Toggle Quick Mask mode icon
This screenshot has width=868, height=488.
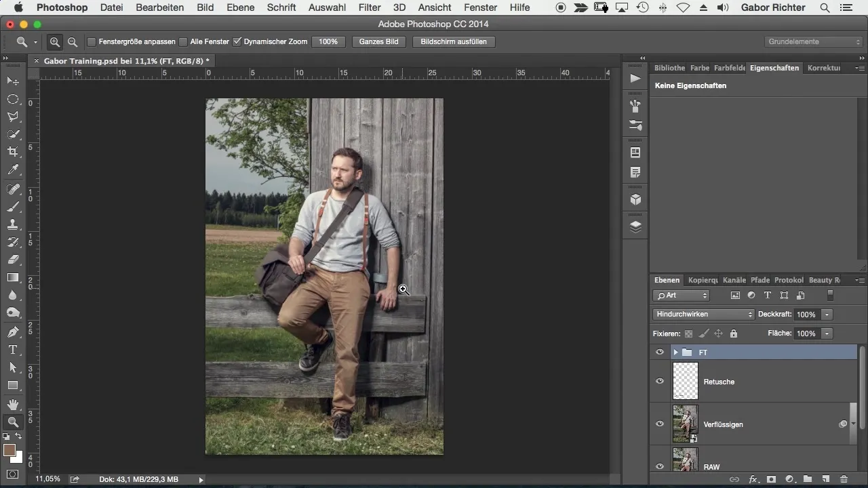(x=13, y=474)
